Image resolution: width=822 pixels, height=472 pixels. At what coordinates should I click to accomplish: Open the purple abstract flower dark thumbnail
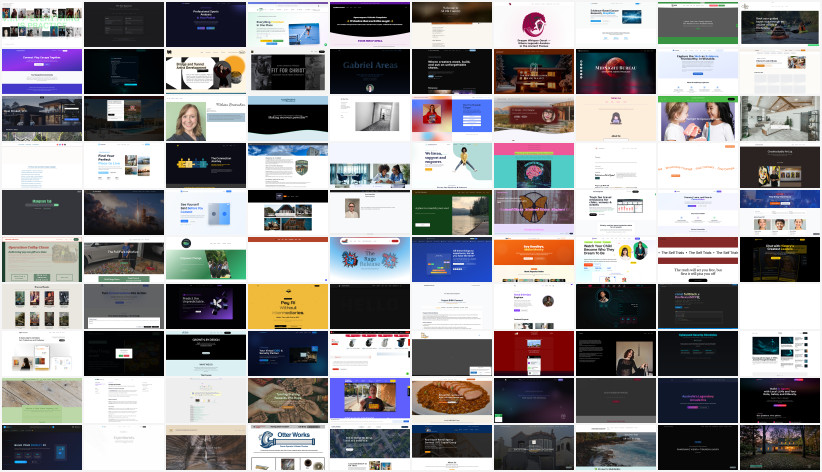(x=206, y=307)
